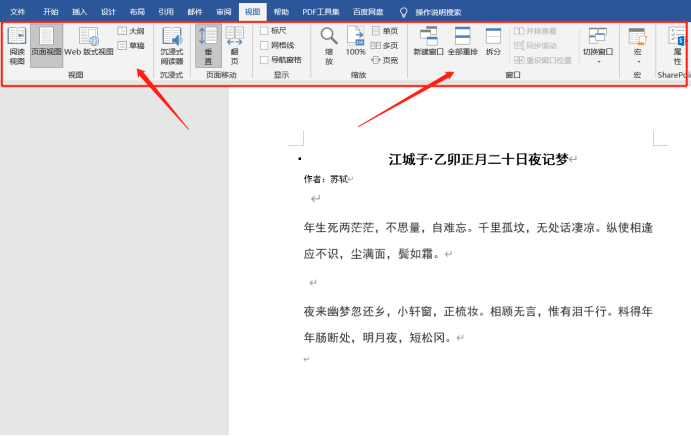Choose multiple pages zoom (多页)
This screenshot has height=436, width=691.
(385, 45)
